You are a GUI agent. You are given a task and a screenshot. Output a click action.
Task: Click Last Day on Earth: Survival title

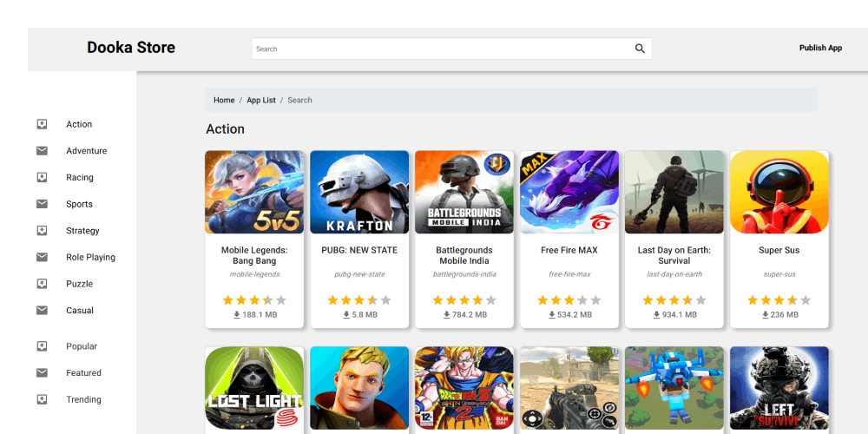pos(674,255)
